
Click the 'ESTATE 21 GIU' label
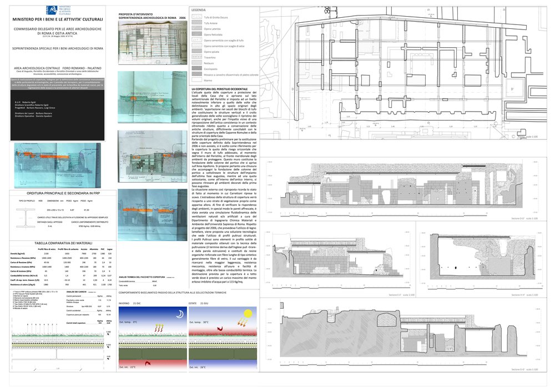point(198,304)
